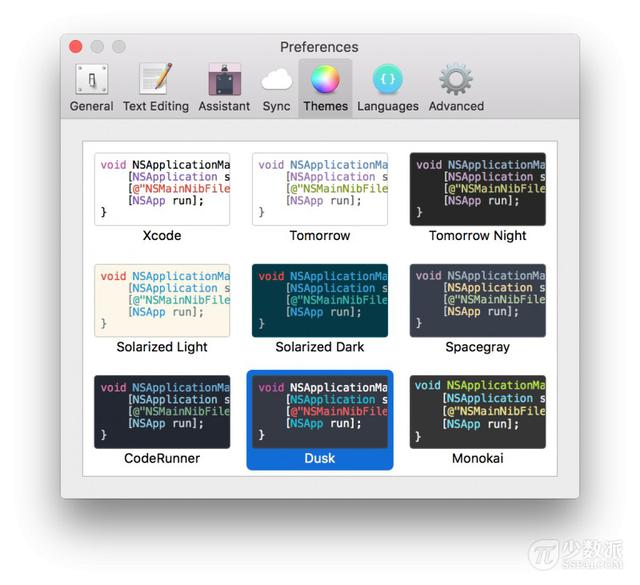Viewport: 640px width, 585px height.
Task: Select the Solarized Light theme preview
Action: (x=162, y=300)
